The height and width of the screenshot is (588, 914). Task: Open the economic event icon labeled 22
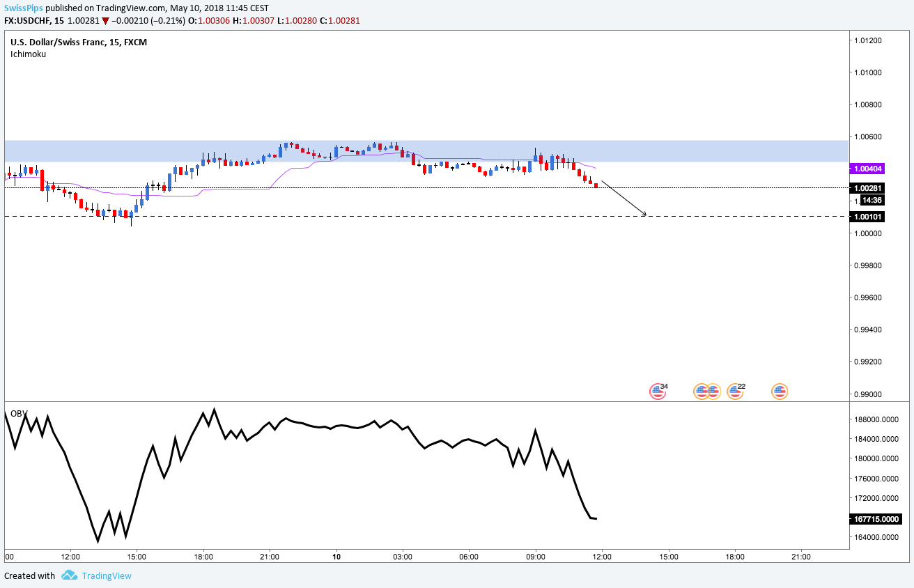point(735,392)
